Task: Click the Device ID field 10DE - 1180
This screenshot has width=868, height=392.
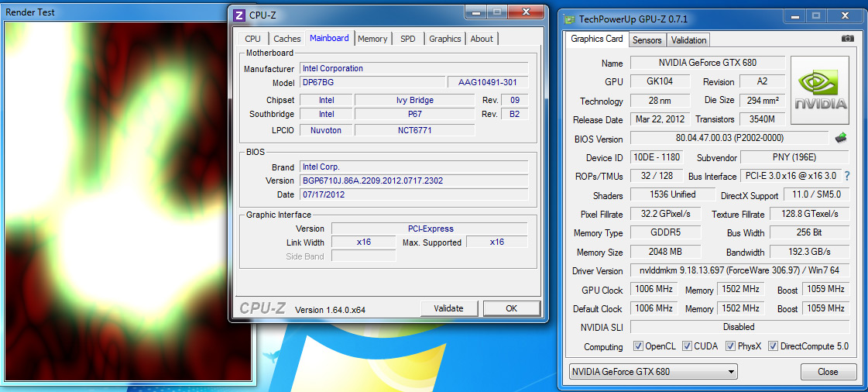Action: click(656, 157)
